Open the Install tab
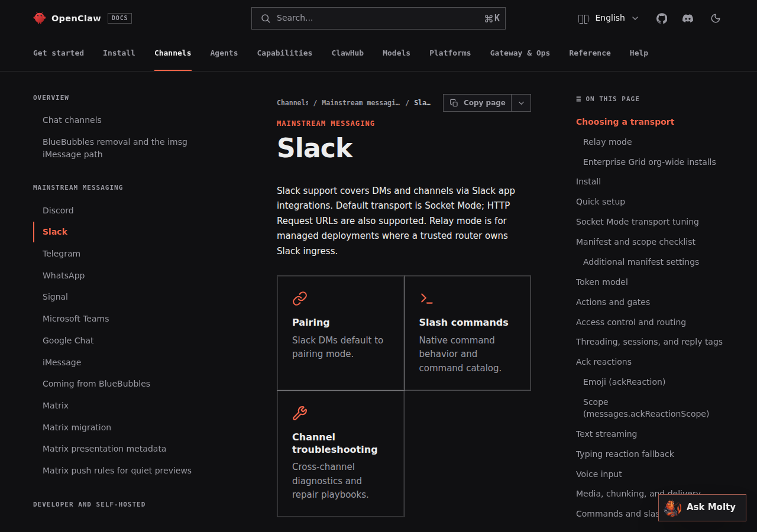This screenshot has height=532, width=757. pyautogui.click(x=119, y=53)
